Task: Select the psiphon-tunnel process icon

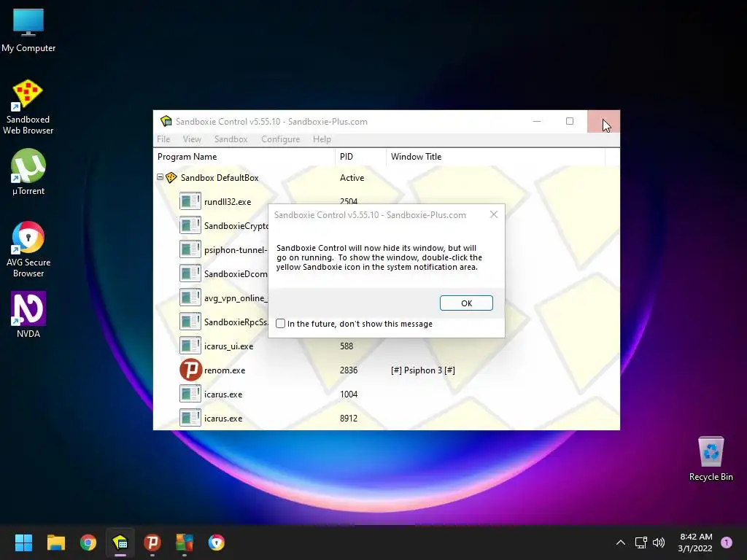Action: tap(190, 249)
